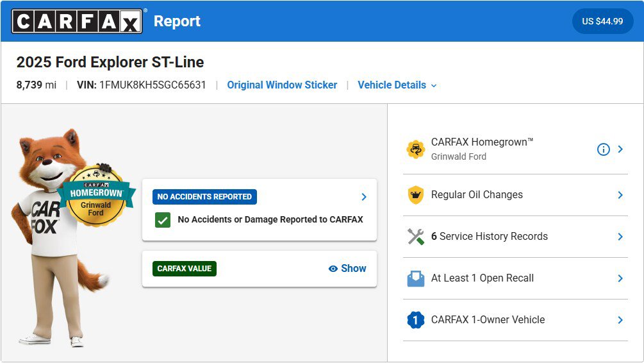Expand Regular Oil Changes chevron
644x363 pixels.
pos(620,195)
